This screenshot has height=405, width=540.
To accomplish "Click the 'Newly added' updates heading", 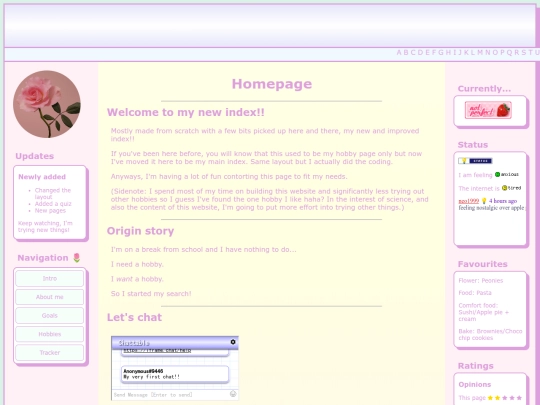I will tap(42, 177).
